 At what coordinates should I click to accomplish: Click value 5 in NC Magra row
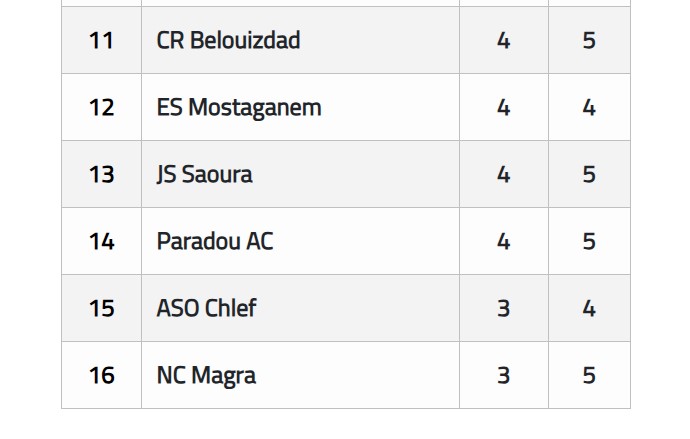click(589, 375)
